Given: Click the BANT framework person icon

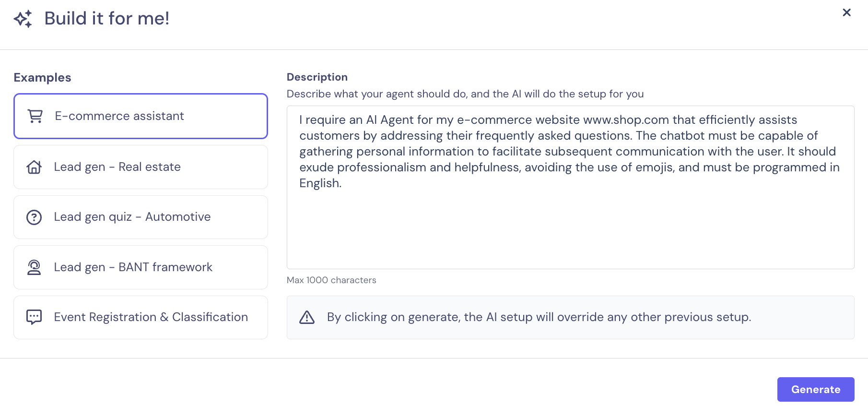Looking at the screenshot, I should (x=34, y=267).
